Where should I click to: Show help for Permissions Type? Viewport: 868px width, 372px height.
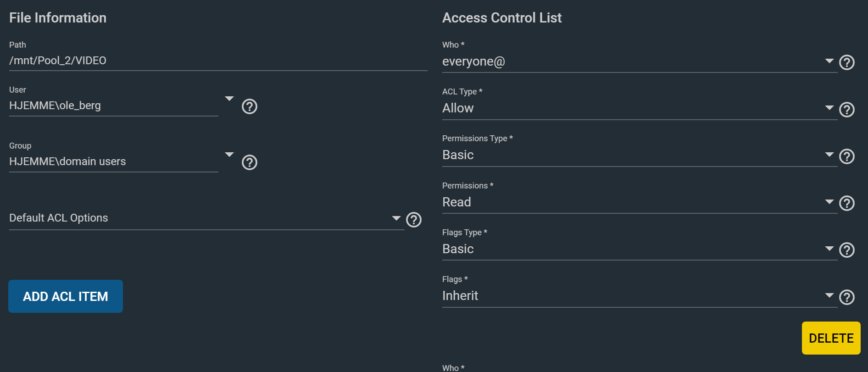click(x=847, y=156)
